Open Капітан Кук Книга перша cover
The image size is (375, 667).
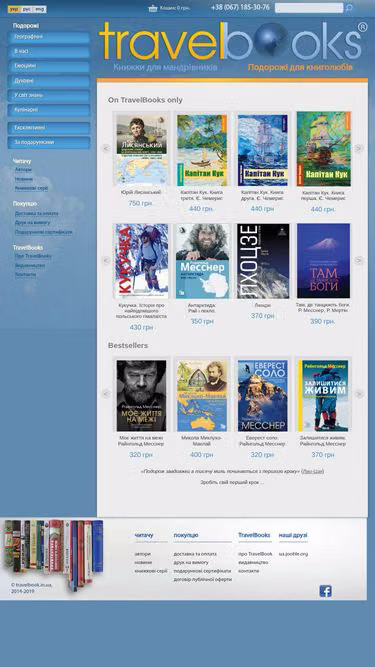coord(324,149)
